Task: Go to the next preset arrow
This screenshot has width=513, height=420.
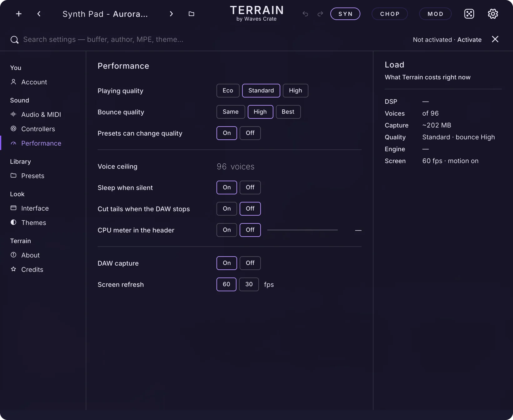Action: pos(171,14)
